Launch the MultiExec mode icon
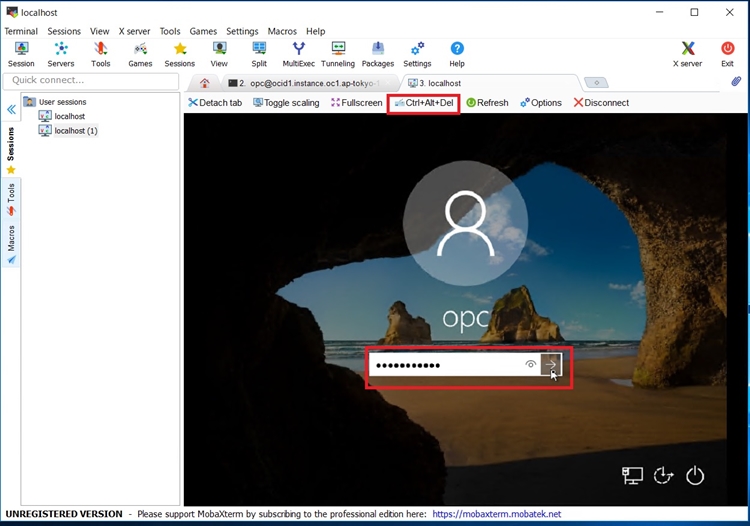Image resolution: width=750 pixels, height=526 pixels. [x=298, y=54]
